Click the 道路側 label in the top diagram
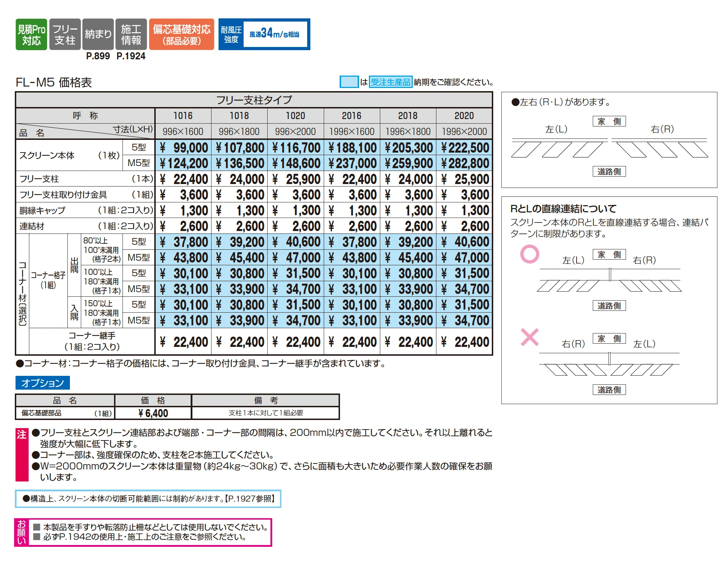The height and width of the screenshot is (568, 728). 609,171
